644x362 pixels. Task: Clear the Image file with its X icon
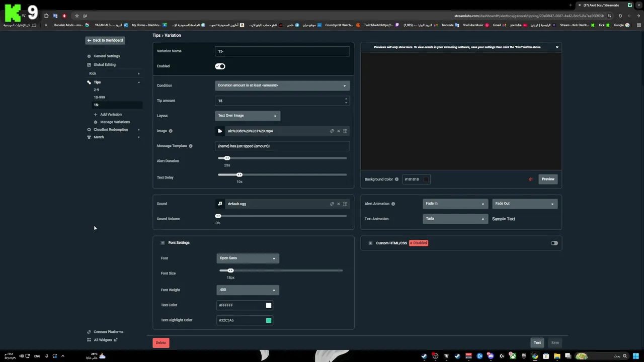pyautogui.click(x=339, y=131)
